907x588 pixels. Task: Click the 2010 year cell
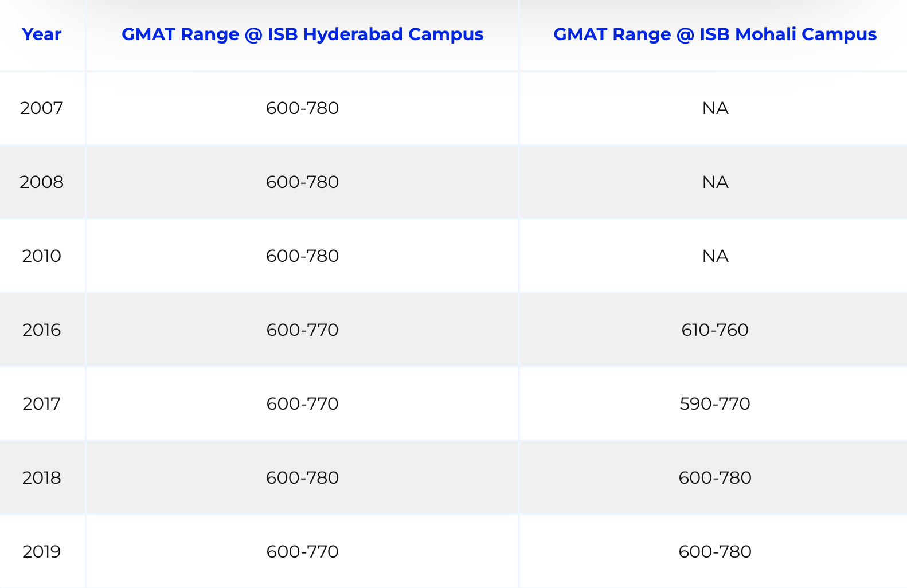41,256
